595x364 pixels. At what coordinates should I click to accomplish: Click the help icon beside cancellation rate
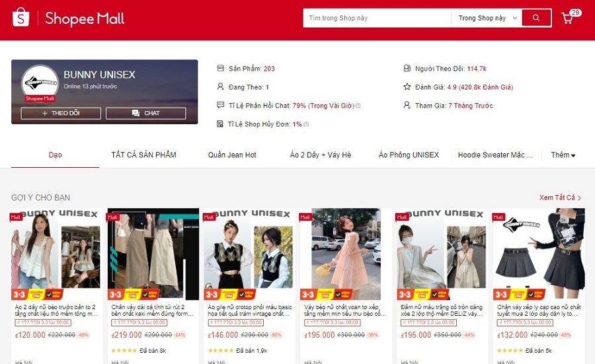306,124
